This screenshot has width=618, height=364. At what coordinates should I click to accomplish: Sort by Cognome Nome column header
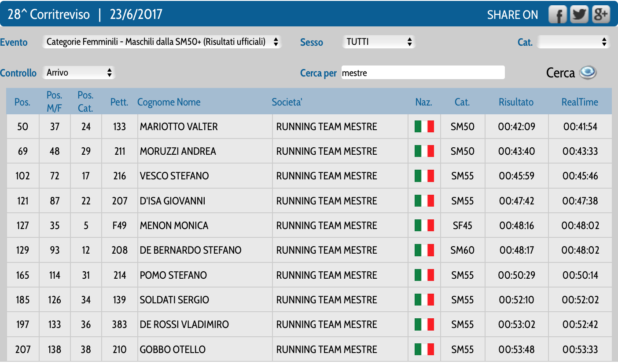point(169,102)
